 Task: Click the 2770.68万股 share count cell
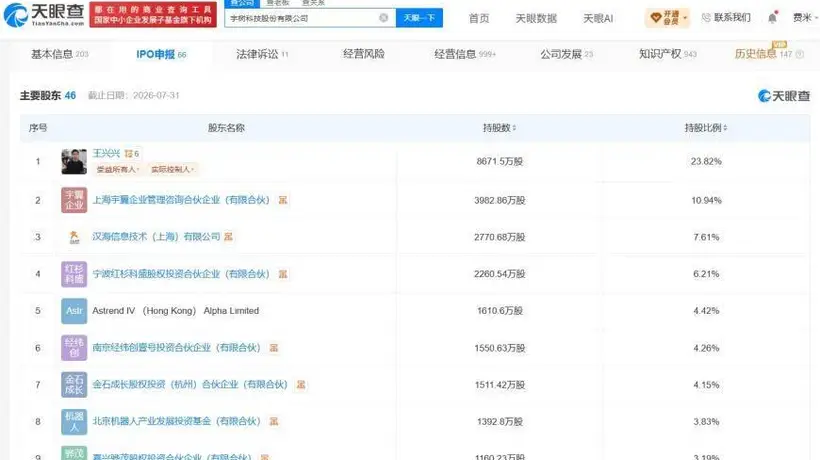click(499, 237)
